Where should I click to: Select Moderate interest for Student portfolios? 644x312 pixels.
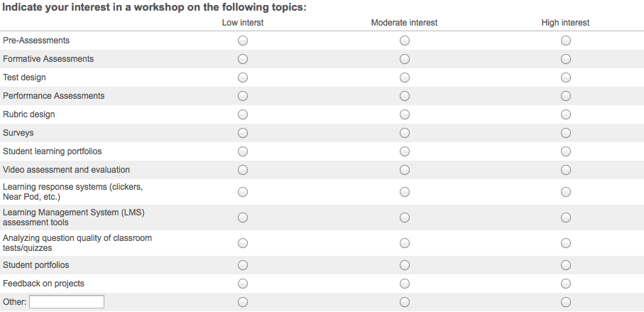click(405, 265)
